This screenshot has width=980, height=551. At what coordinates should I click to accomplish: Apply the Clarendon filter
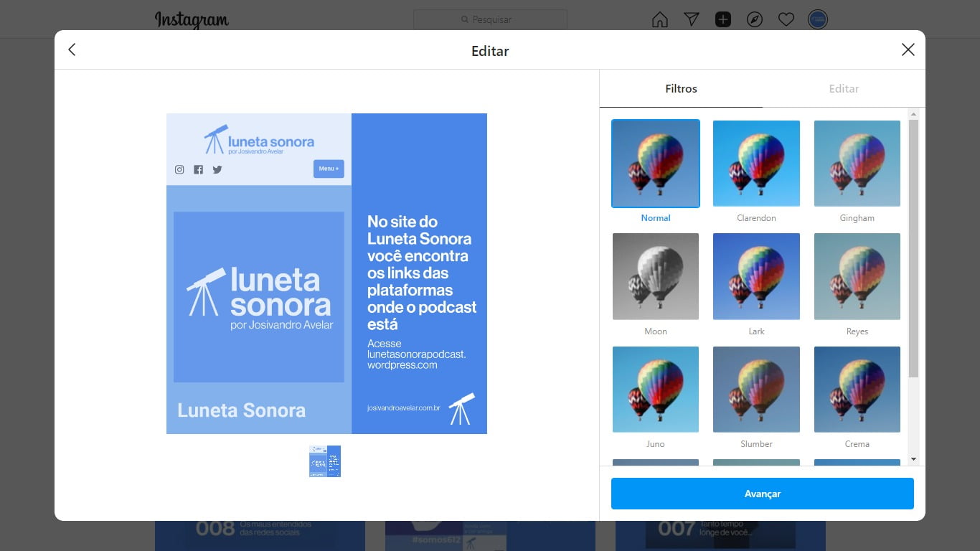click(x=756, y=164)
